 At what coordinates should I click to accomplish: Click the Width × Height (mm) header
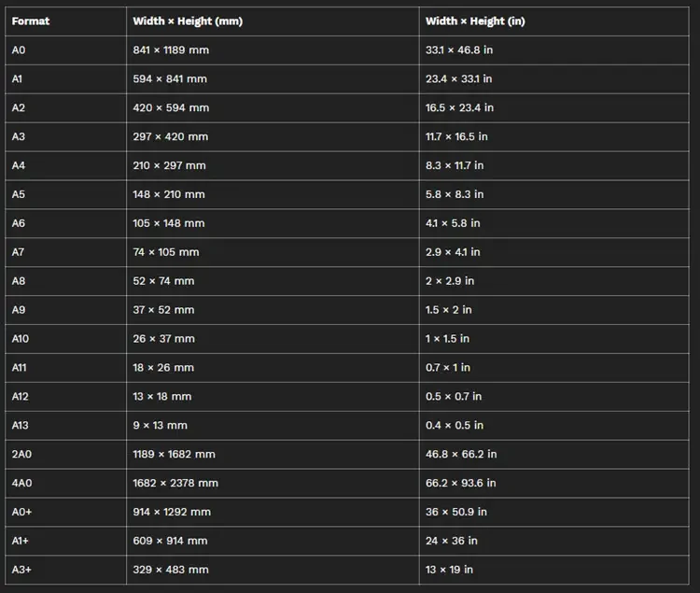pyautogui.click(x=188, y=21)
